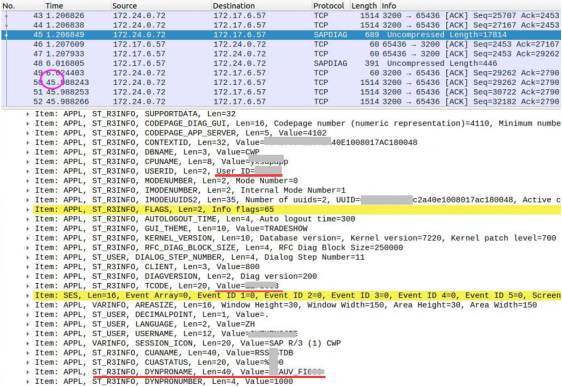The image size is (562, 387).
Task: Expand the AREASIZE item
Action: point(28,305)
